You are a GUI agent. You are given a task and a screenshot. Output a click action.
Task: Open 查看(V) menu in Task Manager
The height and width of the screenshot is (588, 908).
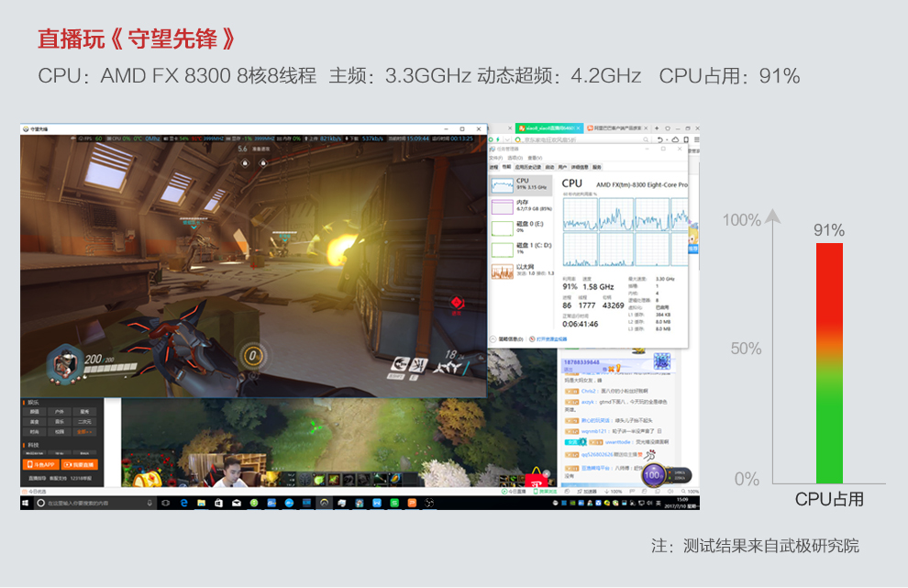tap(535, 158)
